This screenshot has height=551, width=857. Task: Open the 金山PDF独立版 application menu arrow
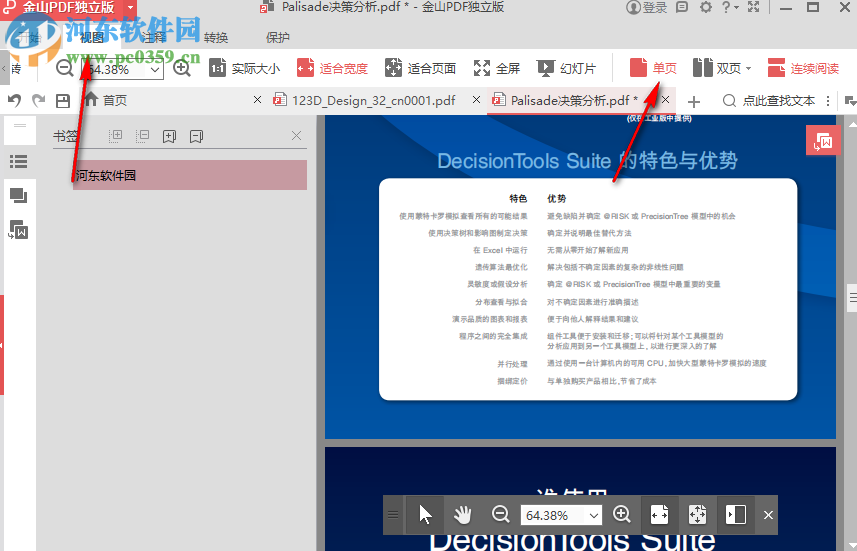click(x=131, y=8)
